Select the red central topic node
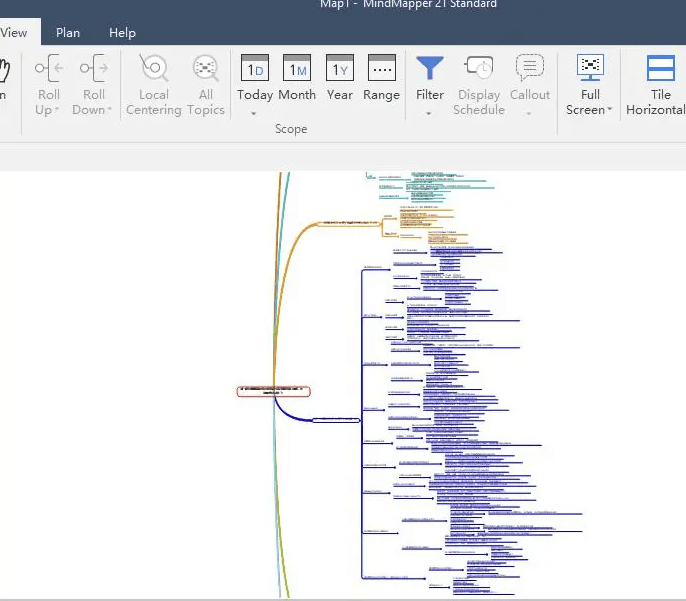 click(273, 391)
